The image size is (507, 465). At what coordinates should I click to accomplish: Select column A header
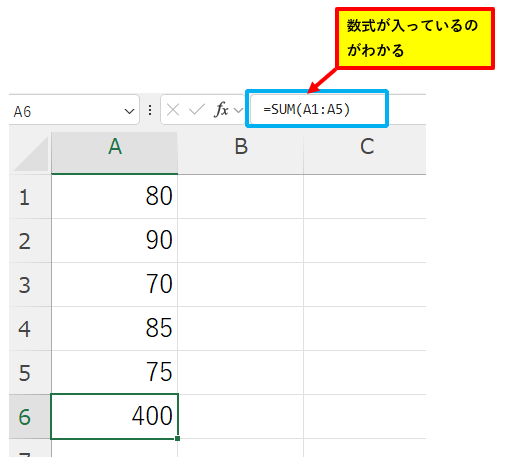[x=115, y=153]
